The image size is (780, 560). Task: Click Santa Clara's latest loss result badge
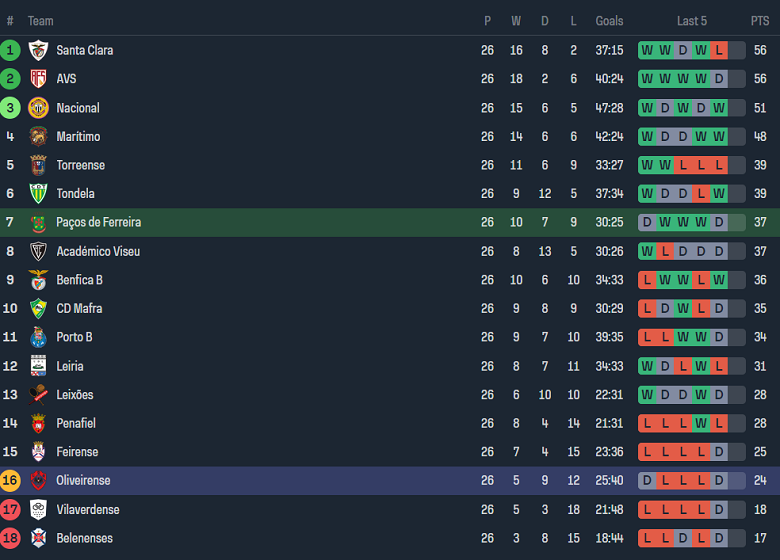[719, 50]
